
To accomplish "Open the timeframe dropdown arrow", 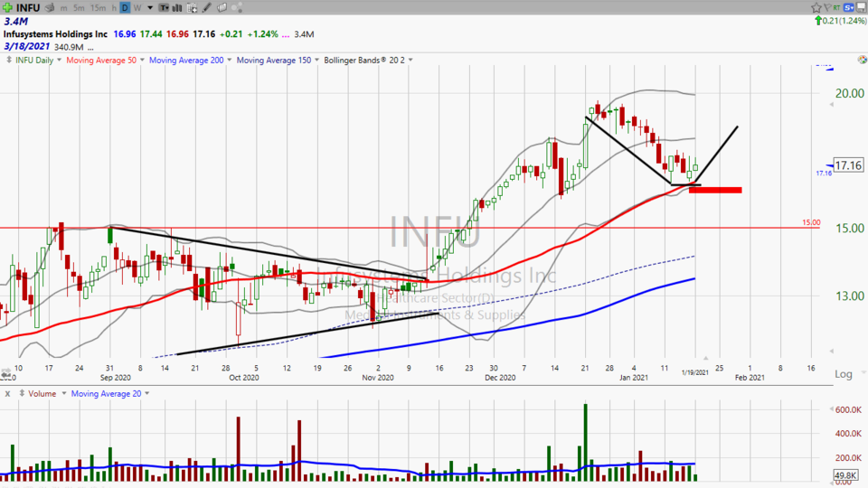I will (150, 8).
